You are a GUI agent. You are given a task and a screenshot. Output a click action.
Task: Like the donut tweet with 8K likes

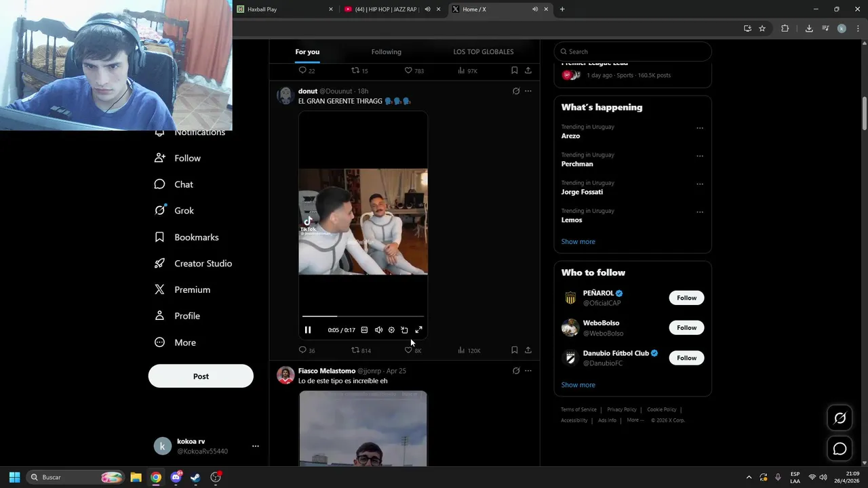[413, 350]
